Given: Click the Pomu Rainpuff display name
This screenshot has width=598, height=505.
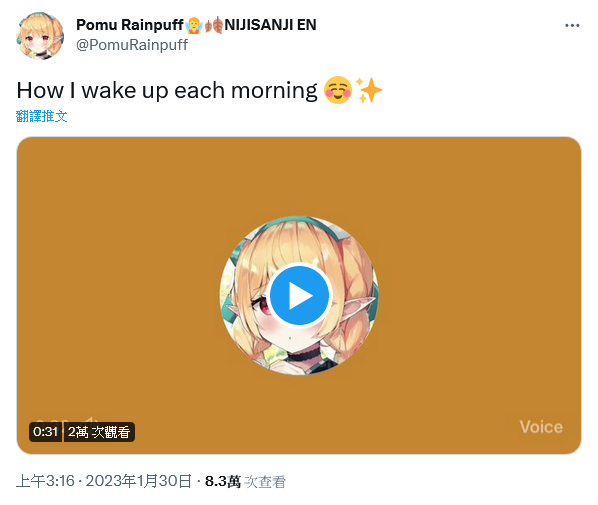Looking at the screenshot, I should 130,25.
